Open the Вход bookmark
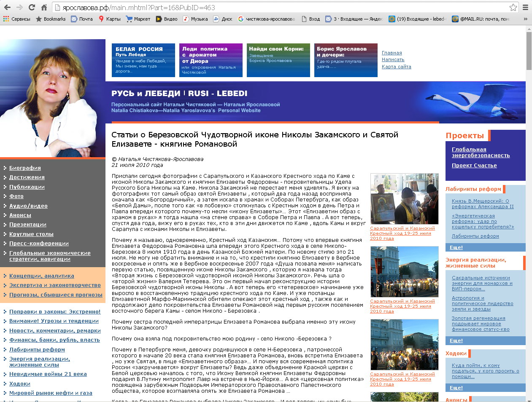 (x=311, y=19)
